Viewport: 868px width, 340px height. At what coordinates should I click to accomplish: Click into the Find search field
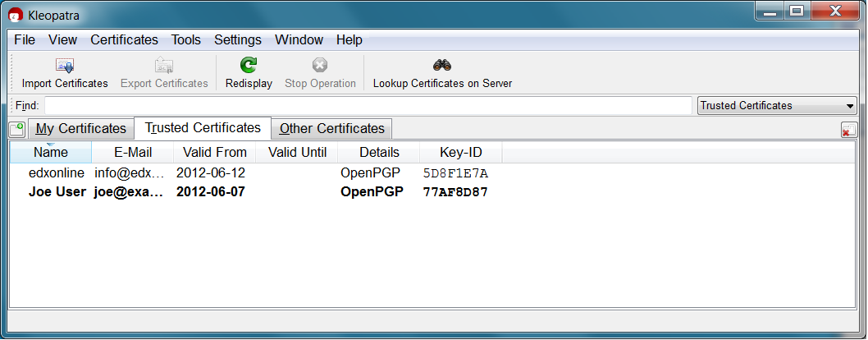click(x=368, y=106)
